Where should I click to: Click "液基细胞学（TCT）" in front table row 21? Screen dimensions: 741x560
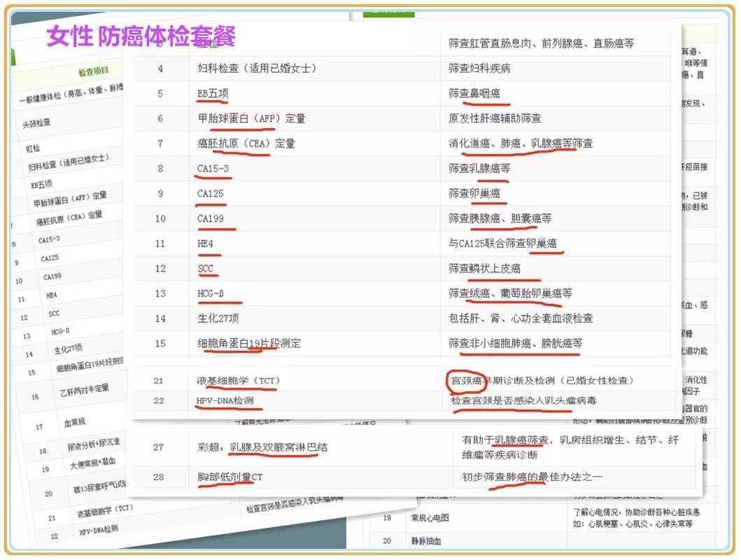237,381
